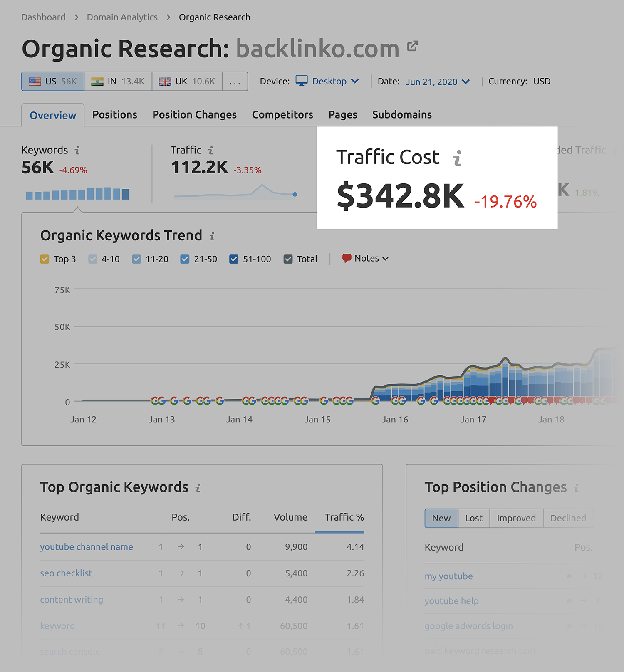
Task: Go to Domain Analytics breadcrumb link
Action: pos(122,17)
